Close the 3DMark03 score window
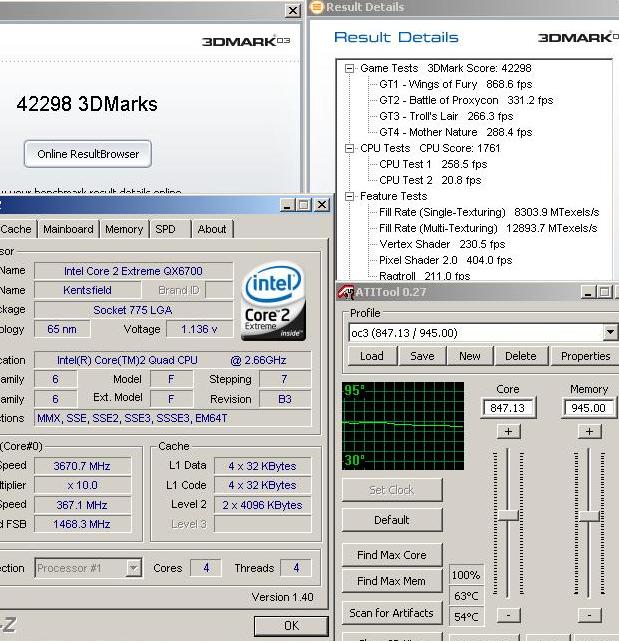 293,11
